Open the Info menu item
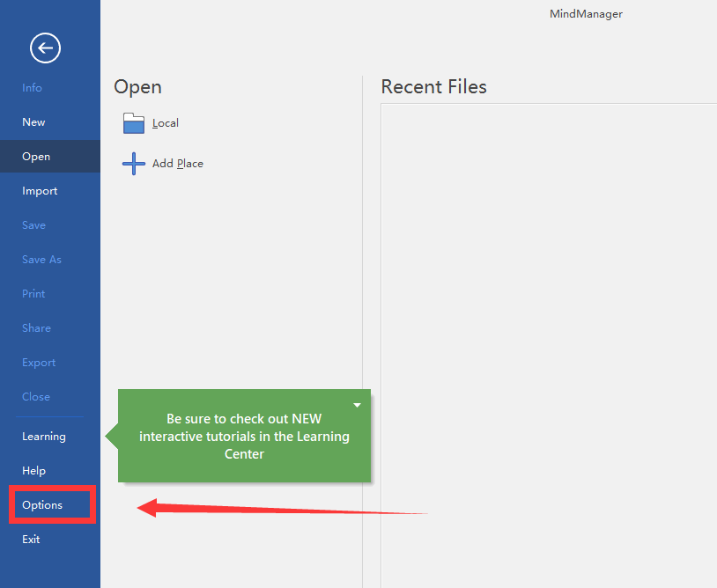Image resolution: width=717 pixels, height=588 pixels. [32, 88]
